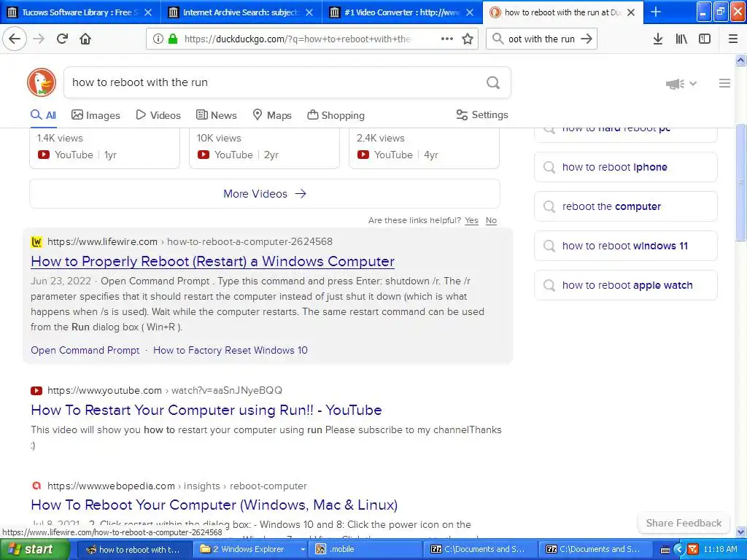
Task: Show the sidebars panel
Action: 705,39
